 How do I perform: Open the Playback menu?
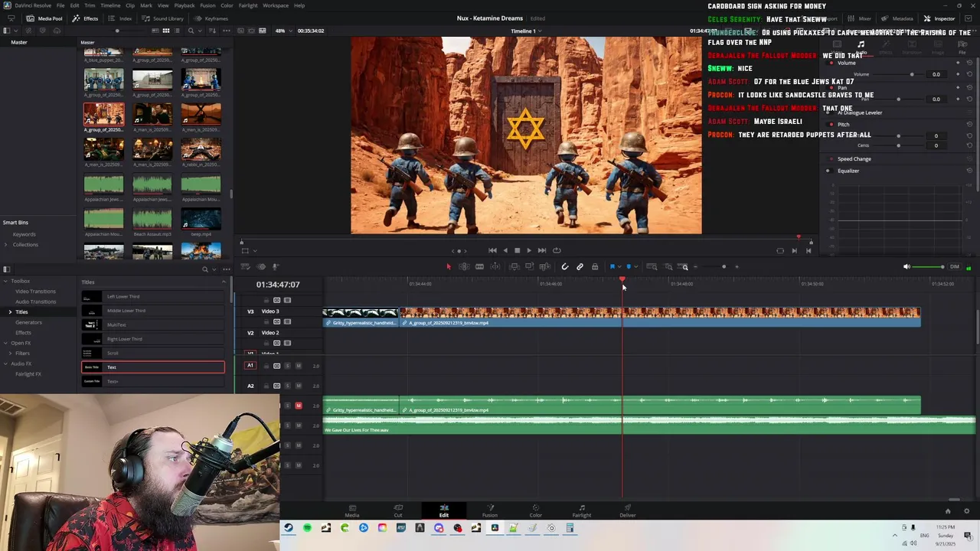[x=185, y=5]
